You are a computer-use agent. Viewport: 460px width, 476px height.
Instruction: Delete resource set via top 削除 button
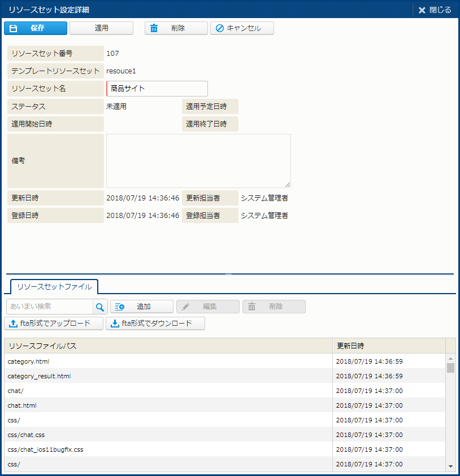tap(176, 28)
